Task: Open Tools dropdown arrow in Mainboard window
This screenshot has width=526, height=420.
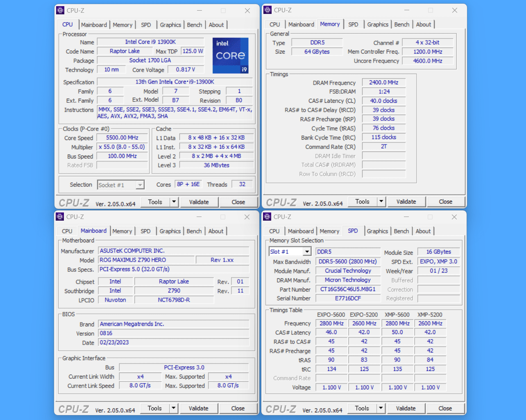Action: coord(173,408)
